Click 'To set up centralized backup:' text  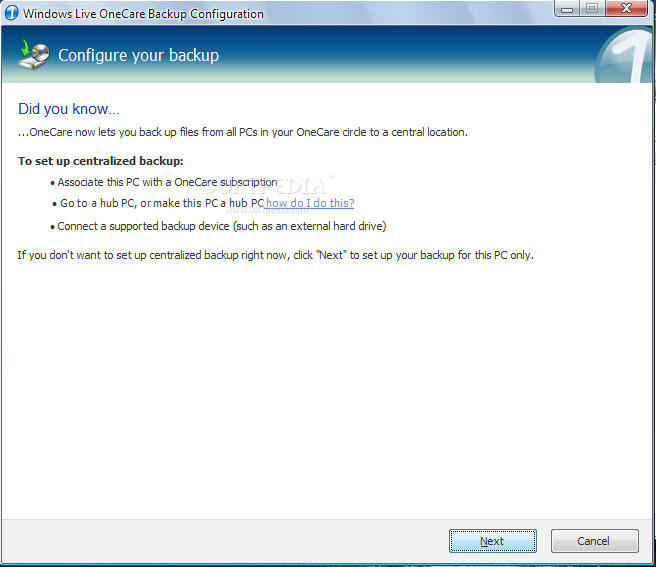pos(100,161)
